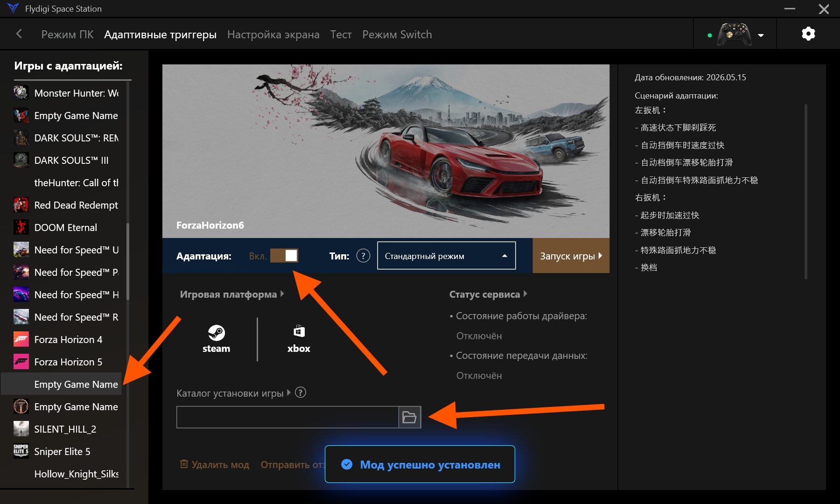Click the Отправить feedback link
Image resolution: width=840 pixels, height=504 pixels.
(293, 465)
